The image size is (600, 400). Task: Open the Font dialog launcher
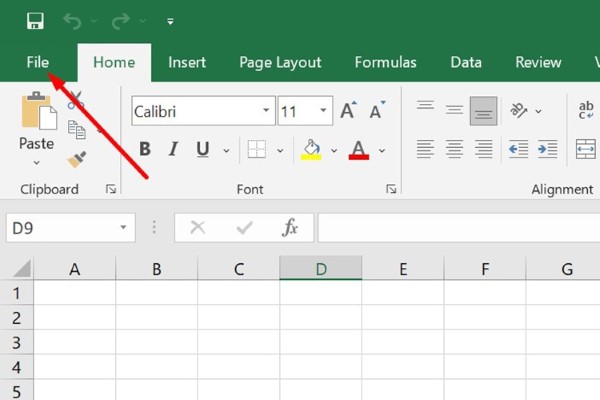point(391,189)
